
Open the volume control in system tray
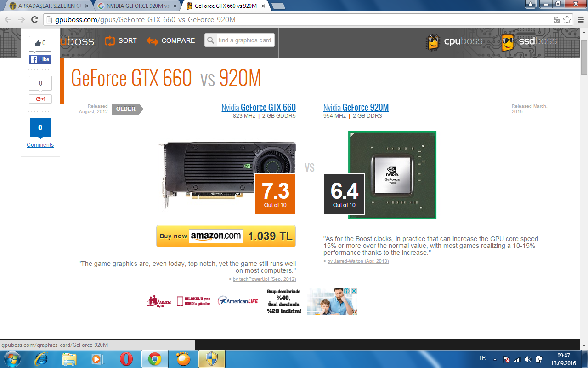[x=528, y=359]
